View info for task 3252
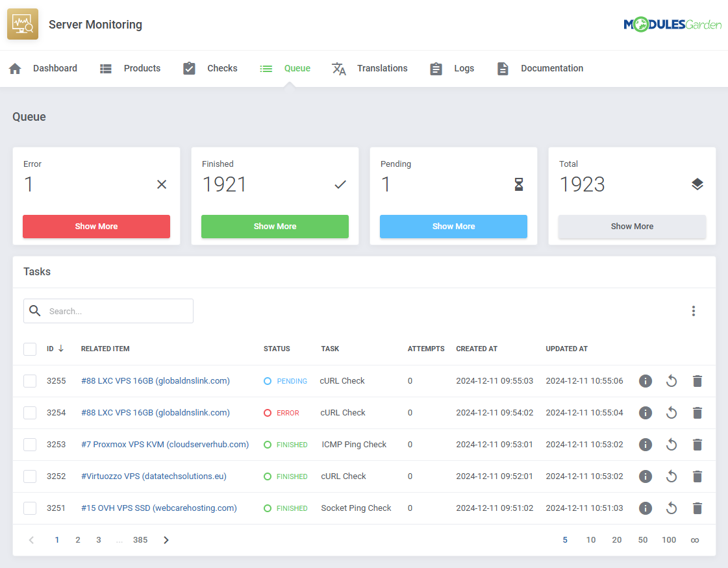728x568 pixels. pos(646,476)
